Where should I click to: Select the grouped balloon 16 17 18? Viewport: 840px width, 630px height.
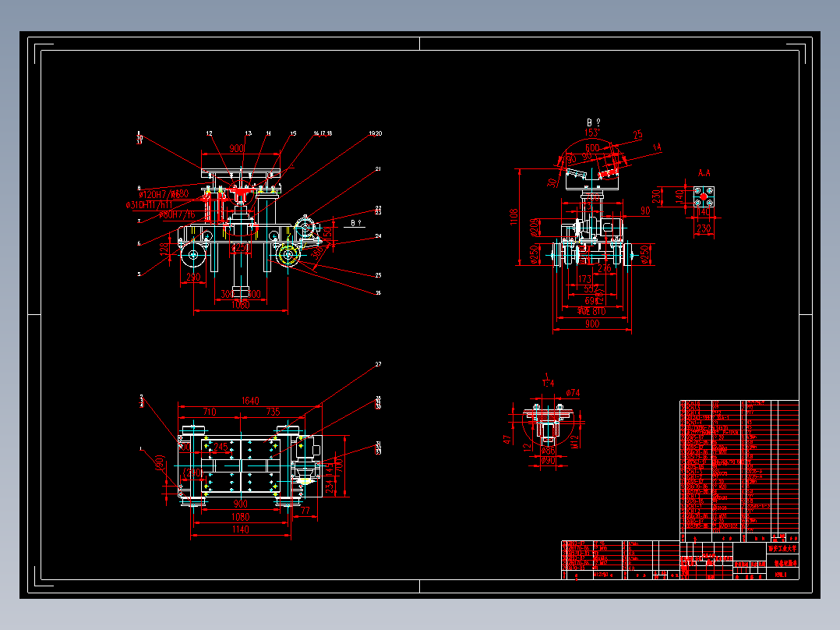click(x=323, y=133)
